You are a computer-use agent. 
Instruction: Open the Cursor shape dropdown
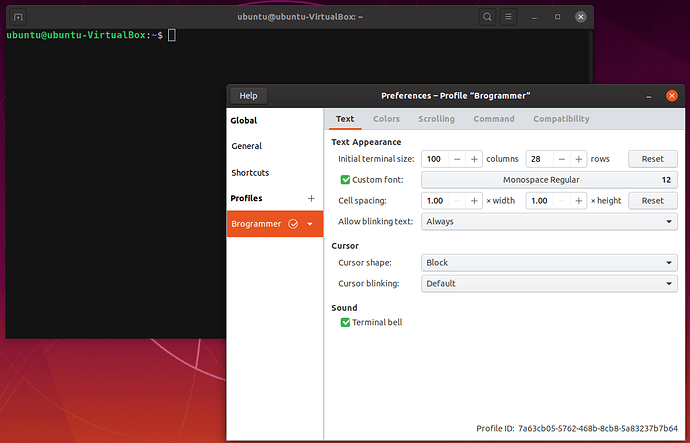tap(549, 263)
